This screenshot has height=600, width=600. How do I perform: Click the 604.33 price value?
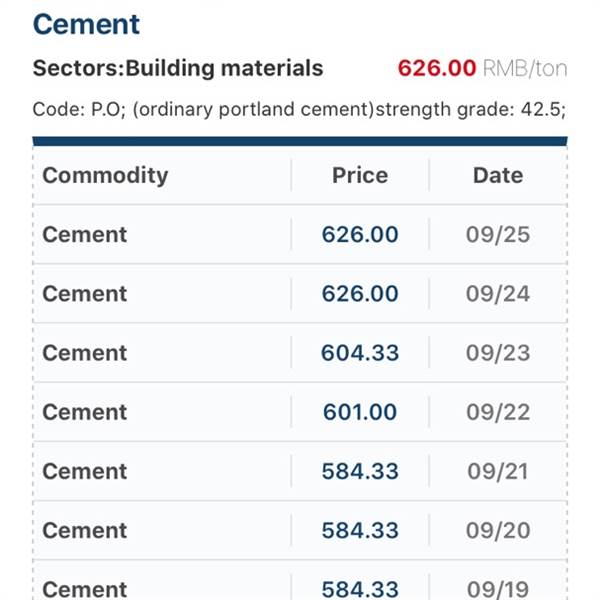(360, 352)
